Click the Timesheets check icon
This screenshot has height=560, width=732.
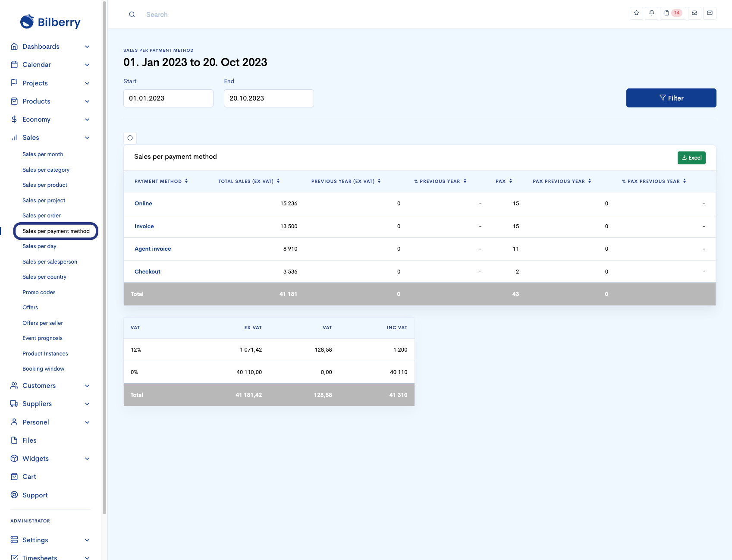14,557
